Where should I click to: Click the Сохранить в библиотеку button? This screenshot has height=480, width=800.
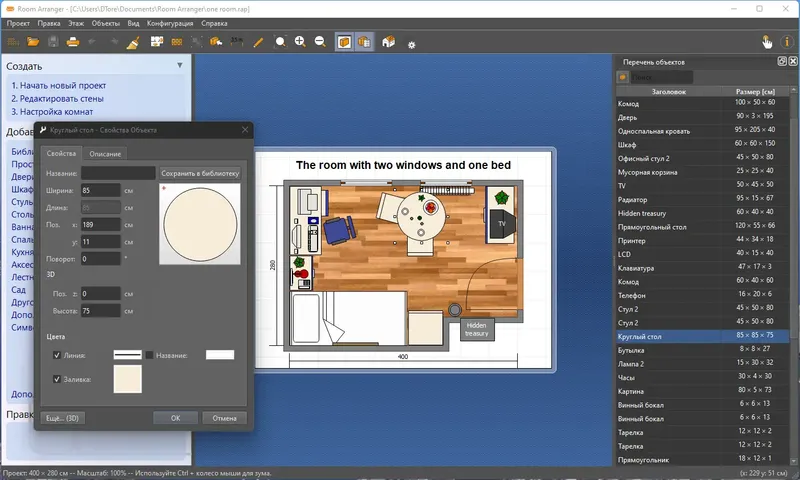(x=200, y=172)
